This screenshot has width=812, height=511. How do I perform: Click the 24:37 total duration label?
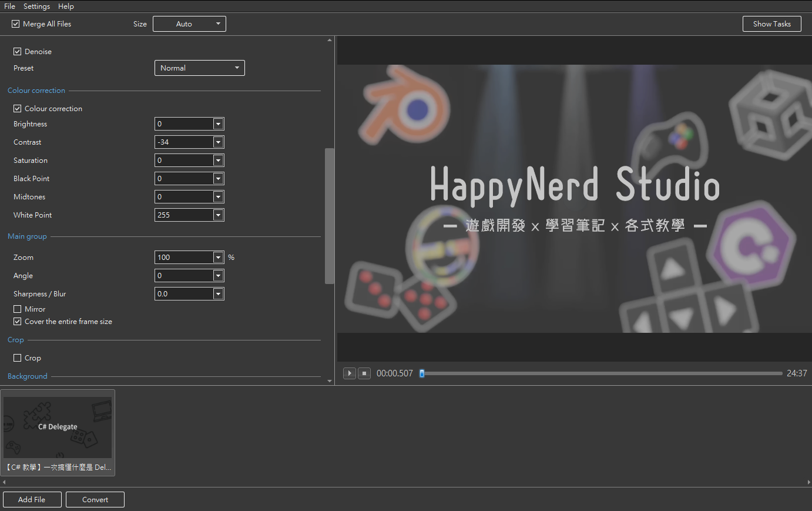pyautogui.click(x=797, y=373)
